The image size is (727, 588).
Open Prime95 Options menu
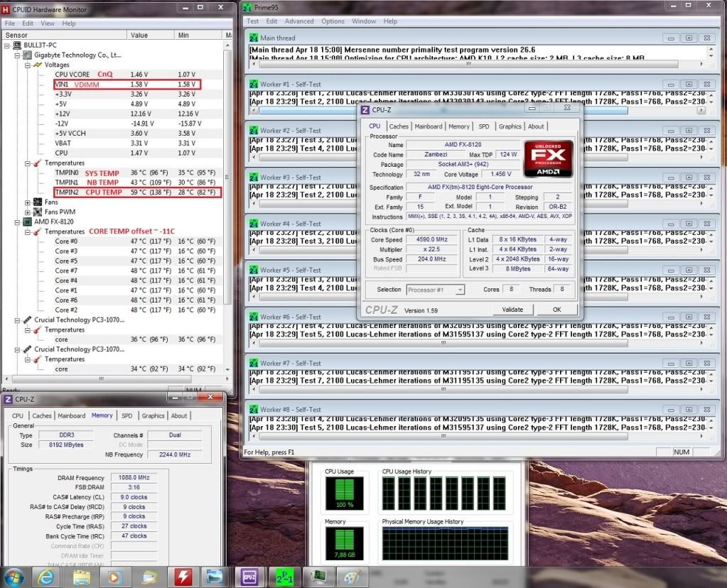333,21
